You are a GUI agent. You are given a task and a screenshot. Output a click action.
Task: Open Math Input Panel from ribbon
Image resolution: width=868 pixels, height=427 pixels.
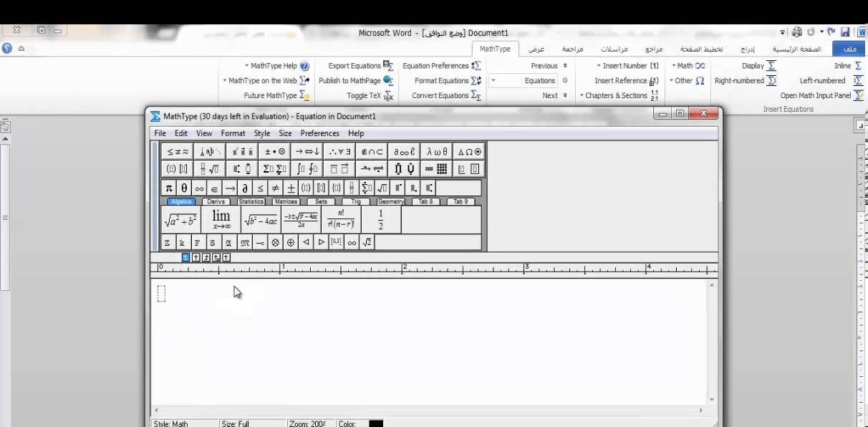(821, 95)
